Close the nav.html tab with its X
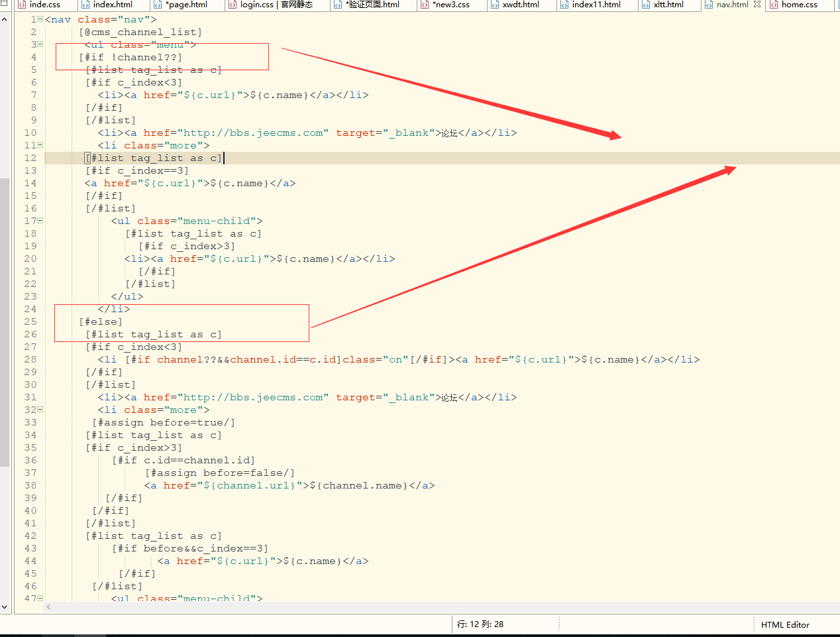This screenshot has height=637, width=840. click(x=757, y=4)
